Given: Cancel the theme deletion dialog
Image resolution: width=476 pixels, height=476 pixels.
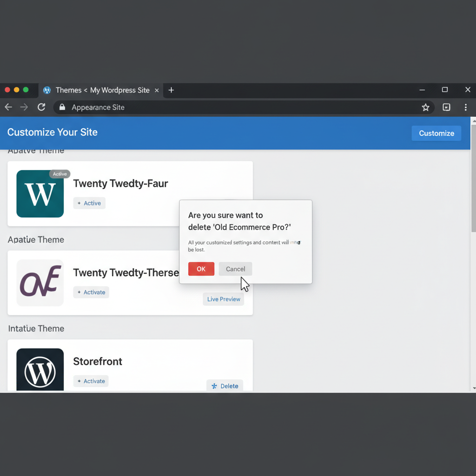Looking at the screenshot, I should click(x=235, y=269).
